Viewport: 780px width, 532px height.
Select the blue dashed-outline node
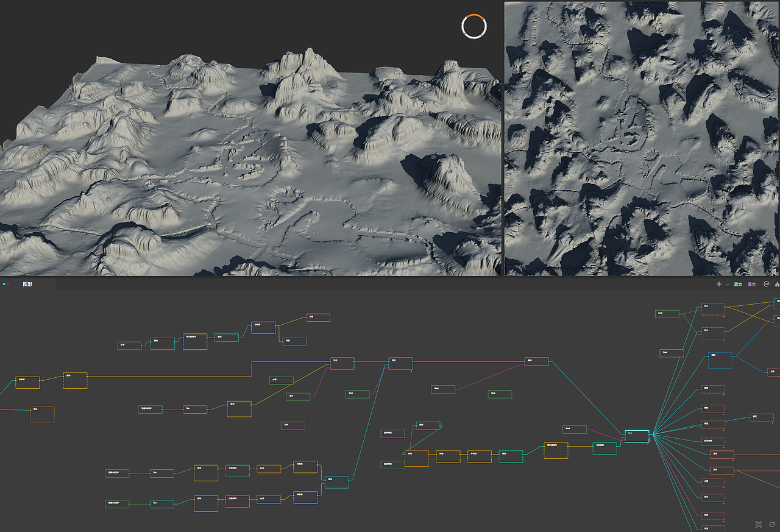point(720,360)
